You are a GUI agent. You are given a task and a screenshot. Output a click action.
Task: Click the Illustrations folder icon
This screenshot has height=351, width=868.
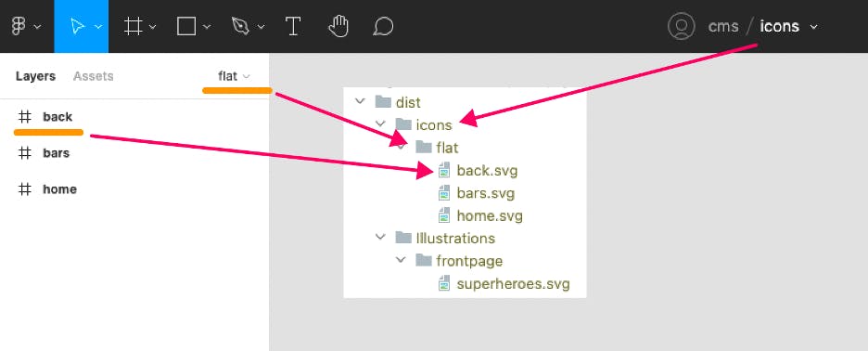(x=403, y=238)
